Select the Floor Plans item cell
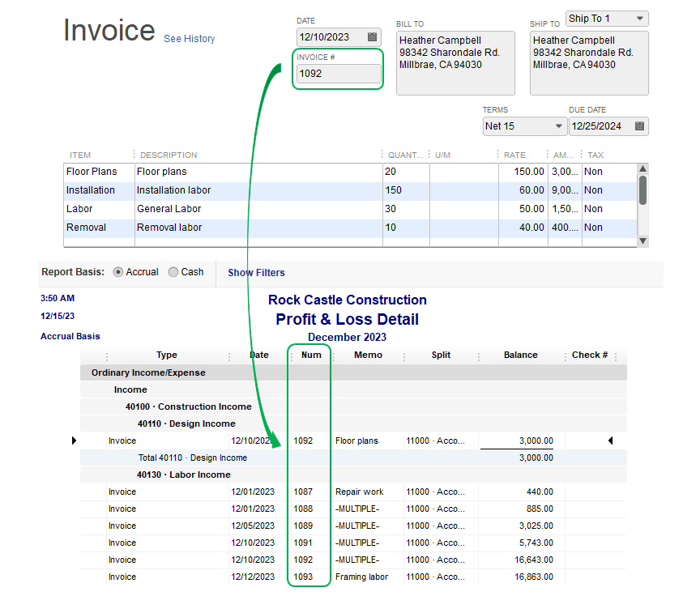700x613 pixels. click(99, 172)
